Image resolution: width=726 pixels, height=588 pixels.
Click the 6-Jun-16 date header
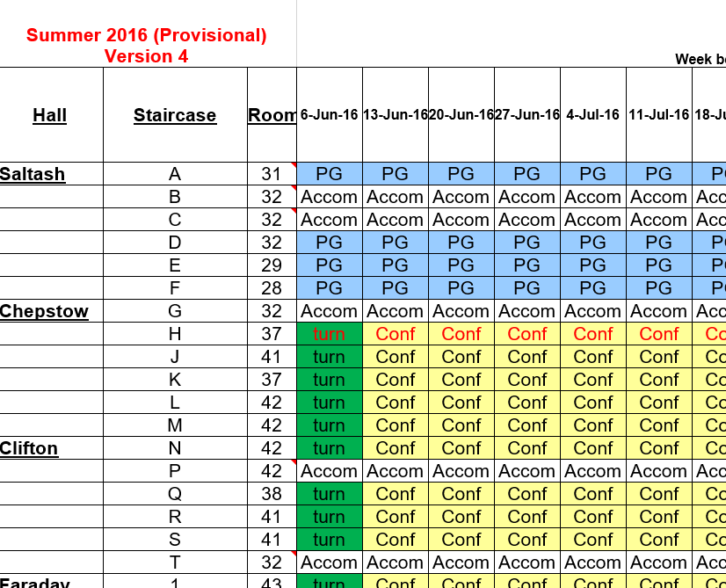coord(330,115)
